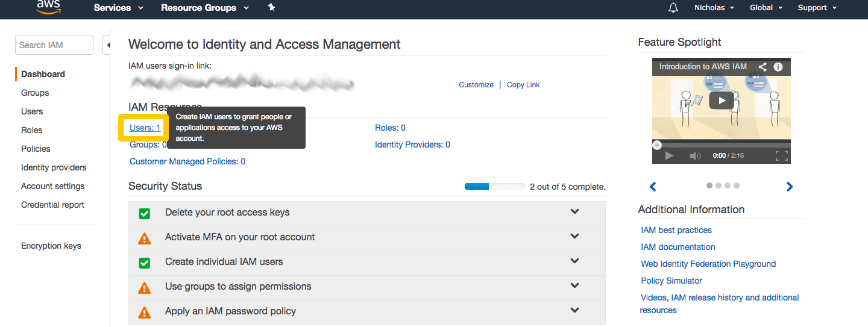Open the video info icon
The height and width of the screenshot is (327, 868).
[778, 67]
